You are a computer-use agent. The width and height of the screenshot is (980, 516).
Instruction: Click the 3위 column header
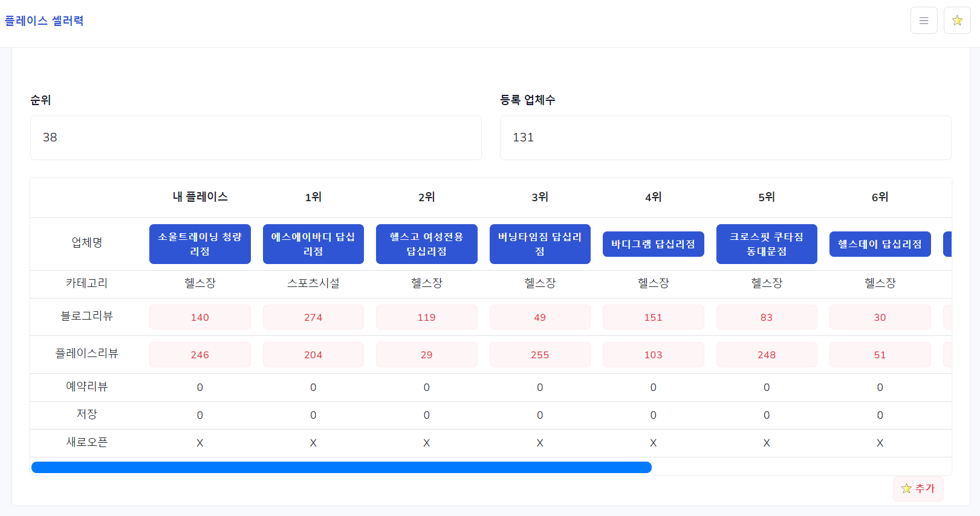tap(540, 197)
